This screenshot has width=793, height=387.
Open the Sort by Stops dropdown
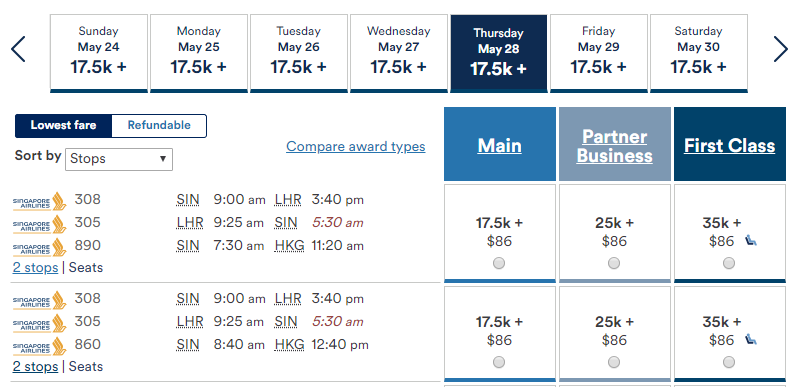click(119, 159)
